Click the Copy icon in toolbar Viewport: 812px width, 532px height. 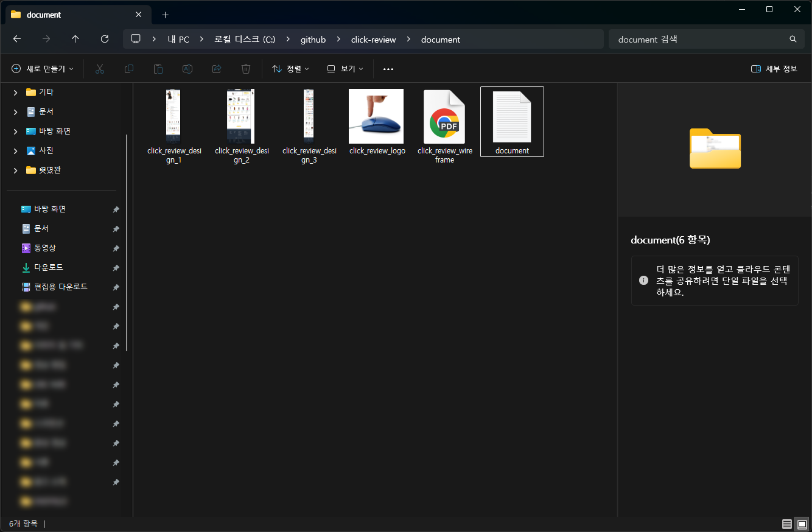click(x=129, y=69)
